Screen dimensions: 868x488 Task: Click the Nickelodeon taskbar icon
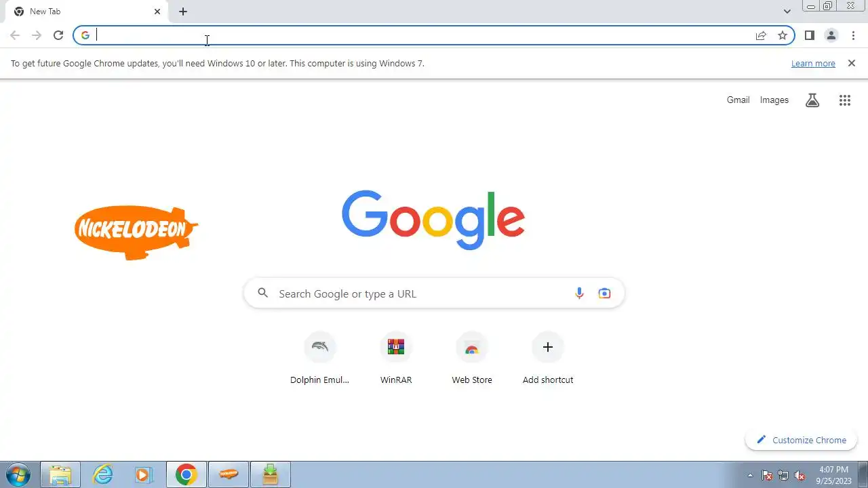pyautogui.click(x=229, y=474)
